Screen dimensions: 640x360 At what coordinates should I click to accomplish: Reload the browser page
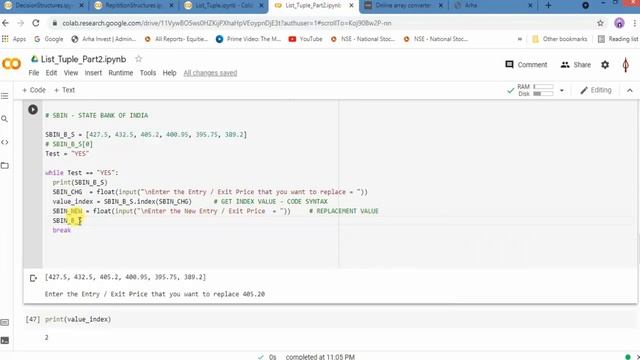tap(36, 23)
